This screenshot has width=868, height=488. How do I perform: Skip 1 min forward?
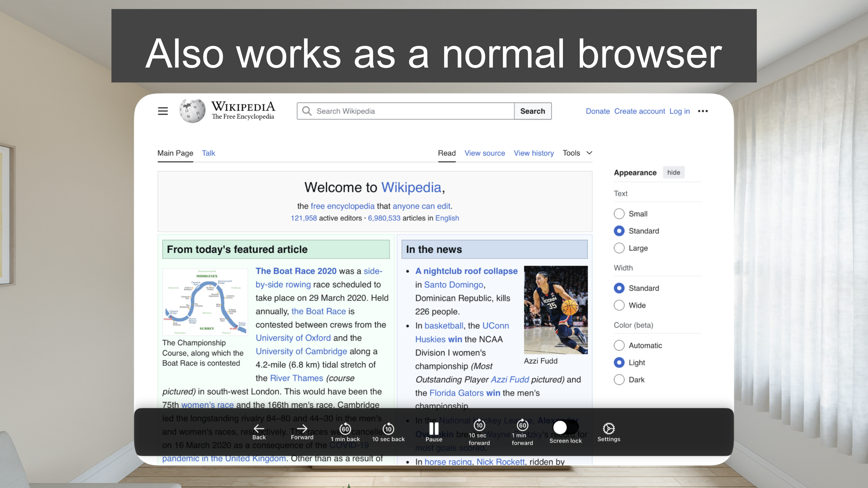pos(522,432)
